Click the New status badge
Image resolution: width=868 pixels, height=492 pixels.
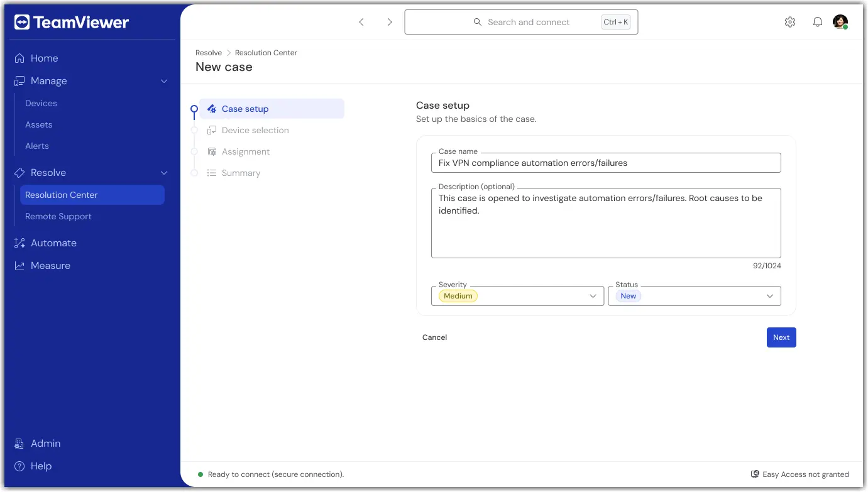629,296
